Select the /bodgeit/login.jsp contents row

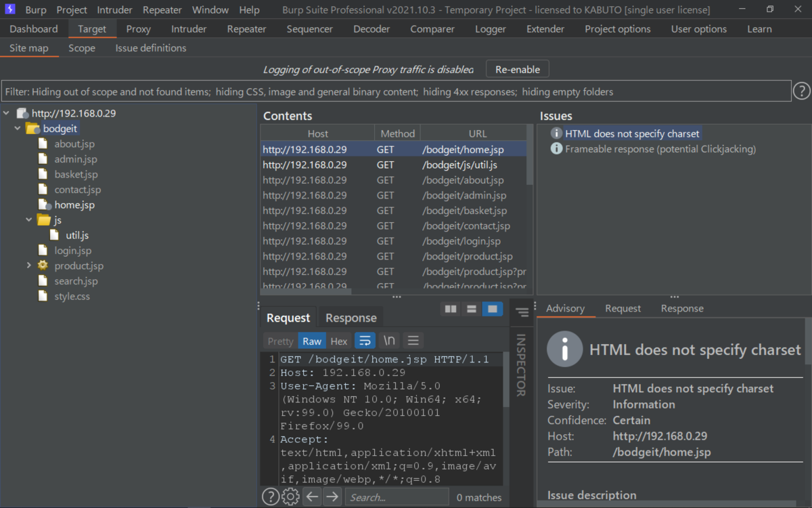(x=394, y=241)
